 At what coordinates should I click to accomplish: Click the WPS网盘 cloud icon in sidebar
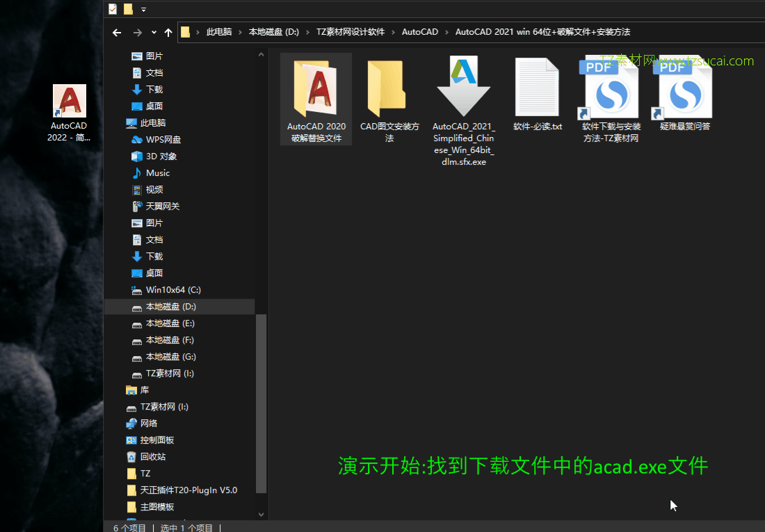click(x=137, y=140)
